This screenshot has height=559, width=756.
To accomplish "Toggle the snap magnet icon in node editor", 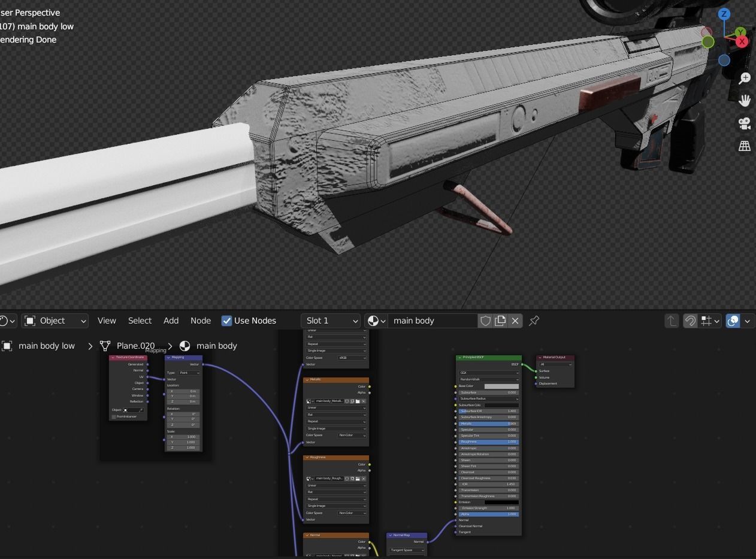I will tap(690, 321).
